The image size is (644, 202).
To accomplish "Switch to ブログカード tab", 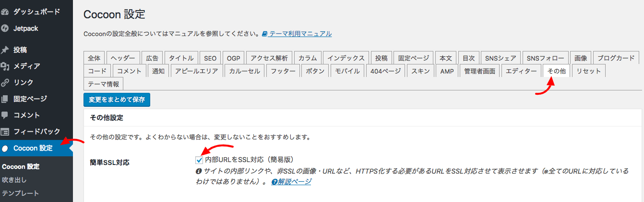I will (616, 58).
